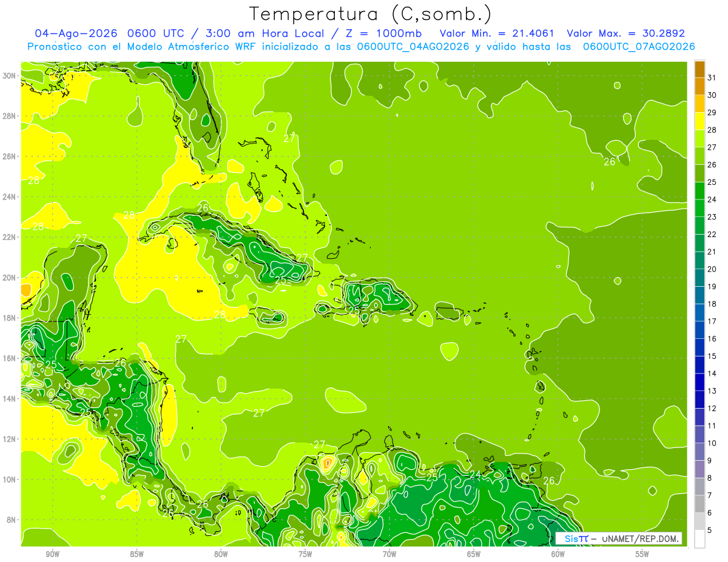
Task: Click the 'Z = 1000mb' level text
Action: click(x=383, y=33)
